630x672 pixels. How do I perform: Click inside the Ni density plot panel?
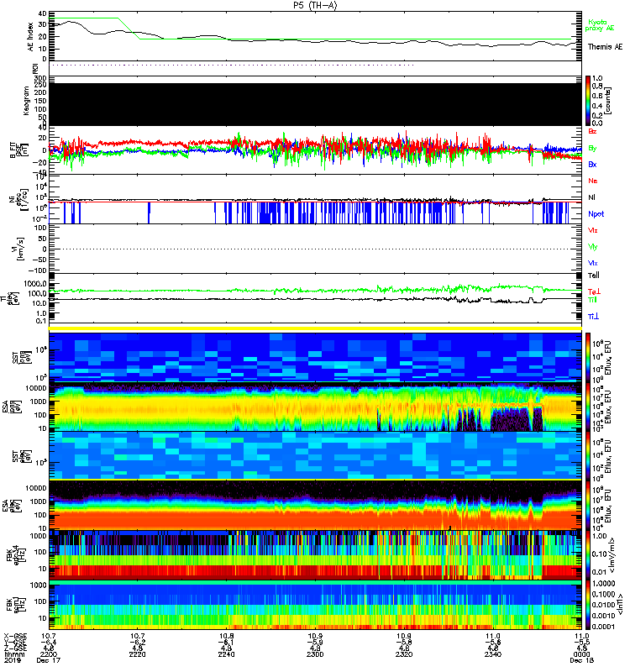click(x=315, y=199)
